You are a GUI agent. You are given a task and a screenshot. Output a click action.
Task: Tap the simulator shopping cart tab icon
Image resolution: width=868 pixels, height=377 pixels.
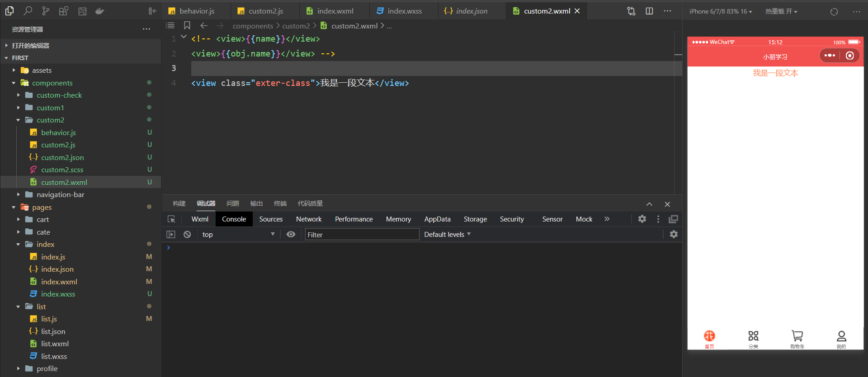tap(797, 336)
